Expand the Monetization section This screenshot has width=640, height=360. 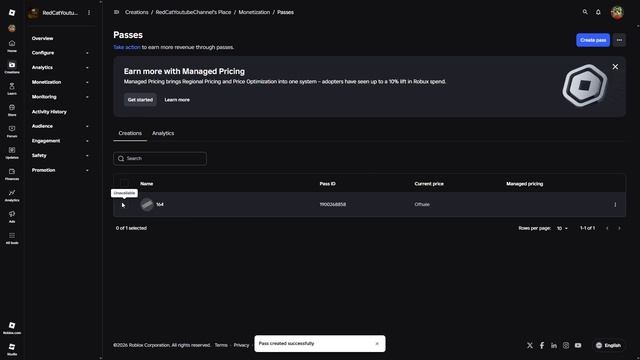(x=60, y=82)
